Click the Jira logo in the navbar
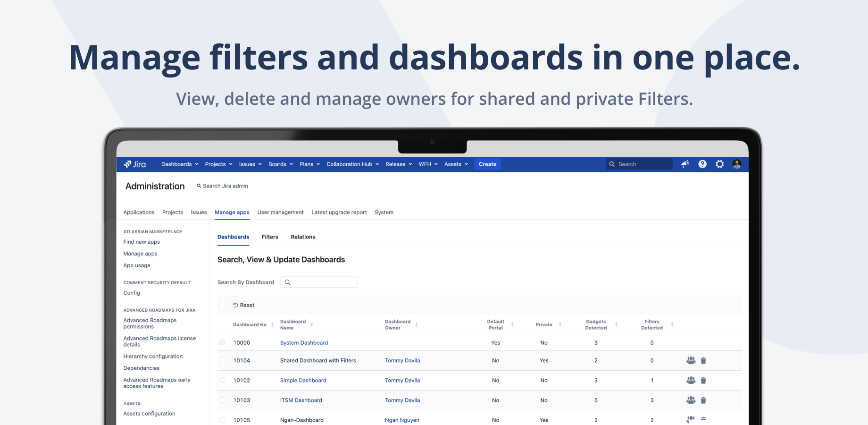868x425 pixels. pyautogui.click(x=135, y=164)
